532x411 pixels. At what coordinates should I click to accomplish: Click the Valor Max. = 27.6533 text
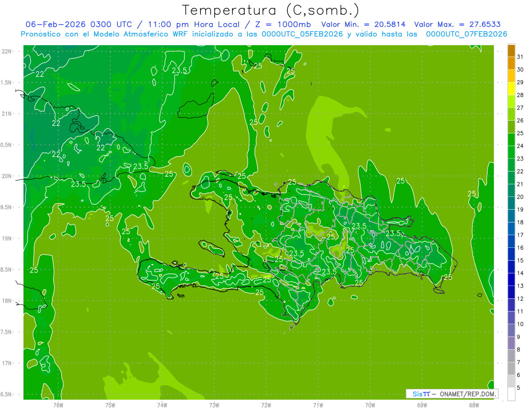[457, 24]
